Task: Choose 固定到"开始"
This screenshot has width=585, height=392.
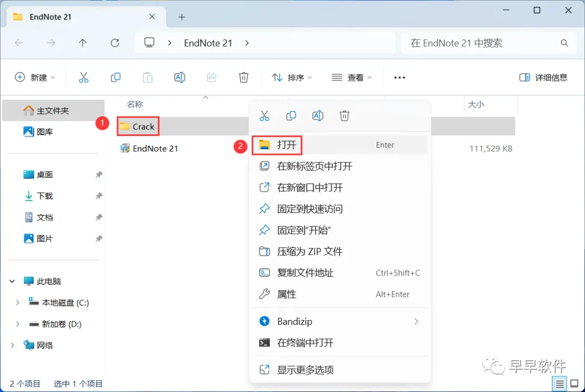Action: (x=339, y=230)
